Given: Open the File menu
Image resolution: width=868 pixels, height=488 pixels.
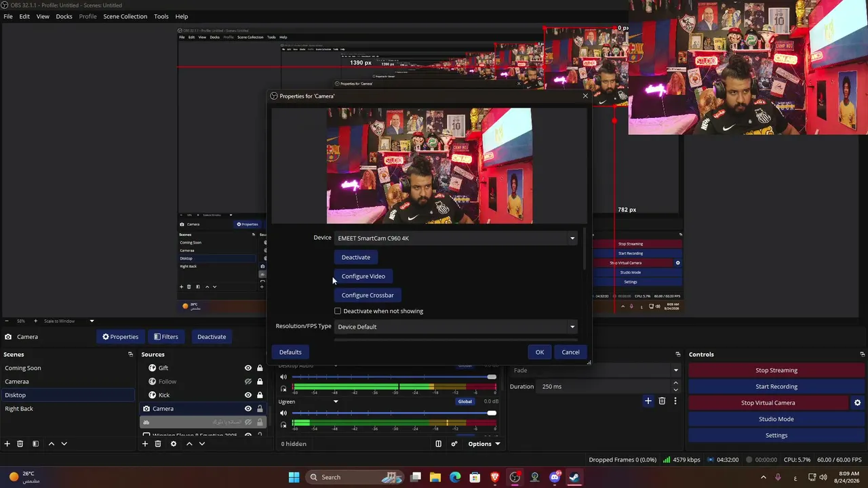Looking at the screenshot, I should coord(8,16).
